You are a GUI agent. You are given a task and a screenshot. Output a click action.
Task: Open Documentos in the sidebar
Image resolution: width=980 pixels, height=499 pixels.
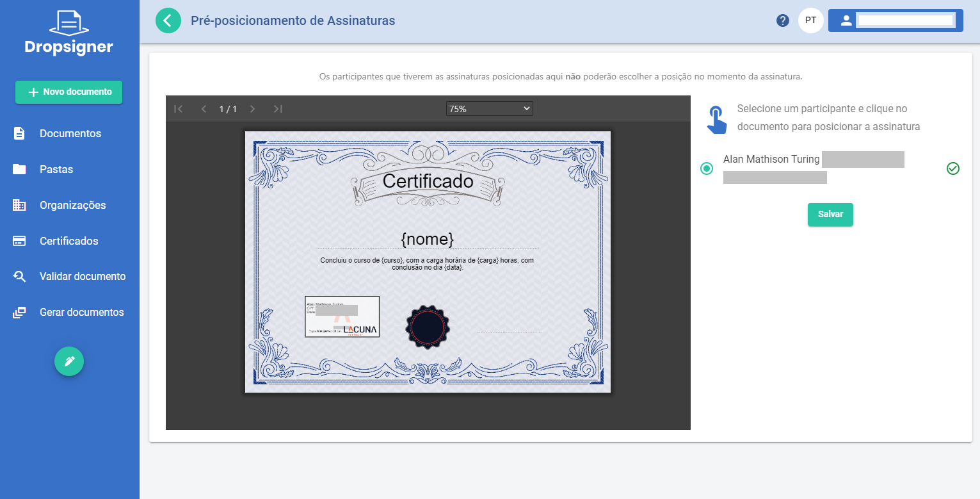click(69, 133)
